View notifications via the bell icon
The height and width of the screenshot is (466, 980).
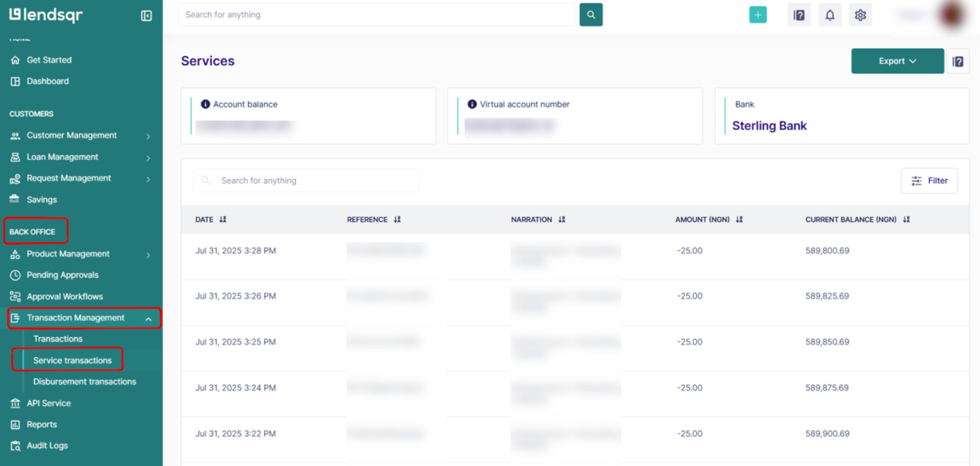click(830, 14)
